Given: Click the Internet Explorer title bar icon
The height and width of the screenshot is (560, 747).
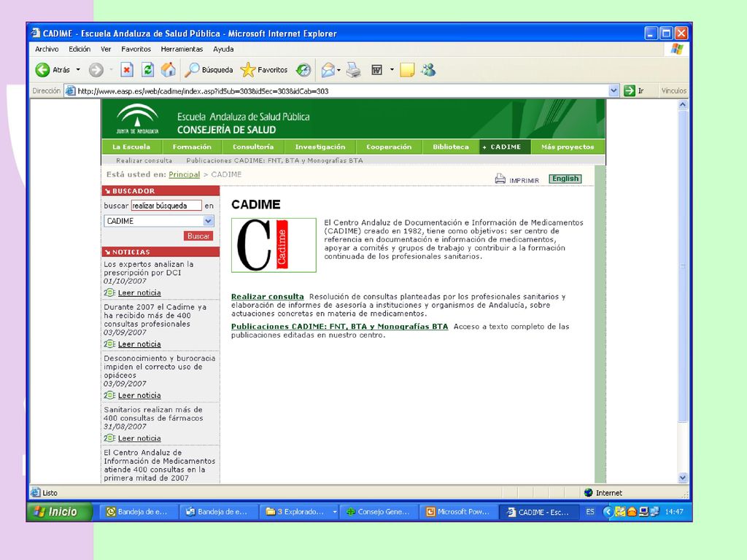Looking at the screenshot, I should click(36, 34).
